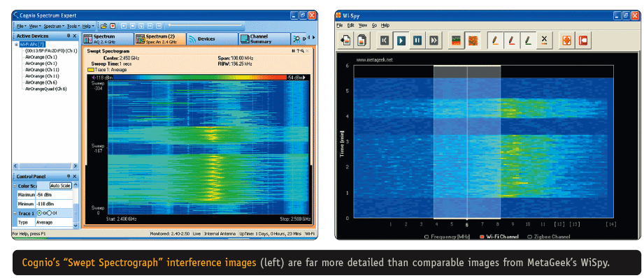
Task: Fast forward Wi-Spy playback
Action: (x=434, y=41)
